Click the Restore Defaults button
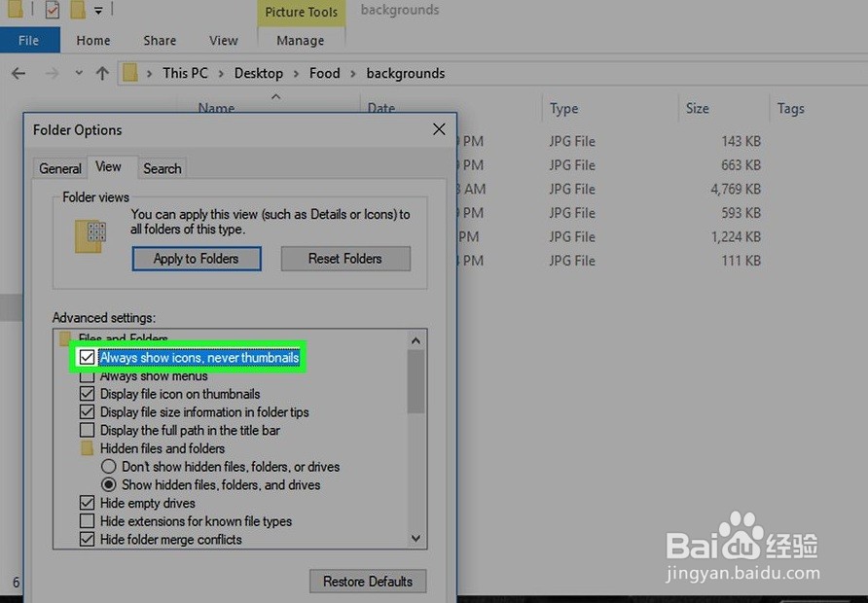868x603 pixels. pyautogui.click(x=368, y=582)
